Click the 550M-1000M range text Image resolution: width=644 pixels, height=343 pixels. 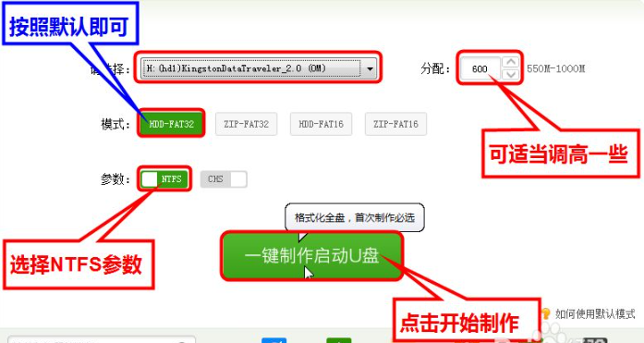click(x=555, y=68)
